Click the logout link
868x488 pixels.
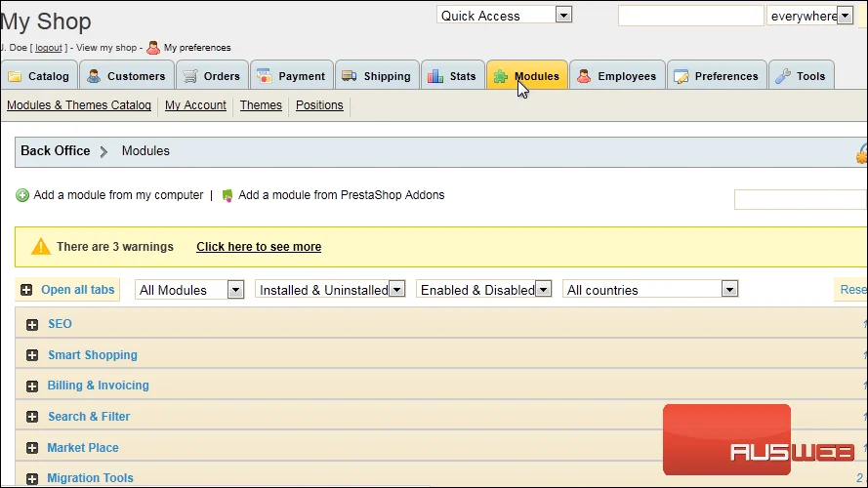click(x=49, y=48)
